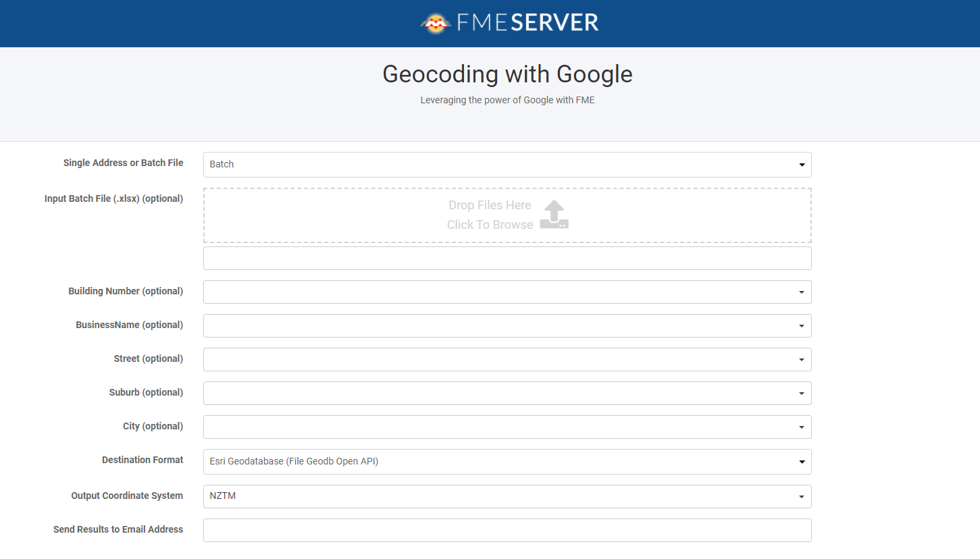
Task: Click the FME Server logo in header
Action: pyautogui.click(x=509, y=23)
